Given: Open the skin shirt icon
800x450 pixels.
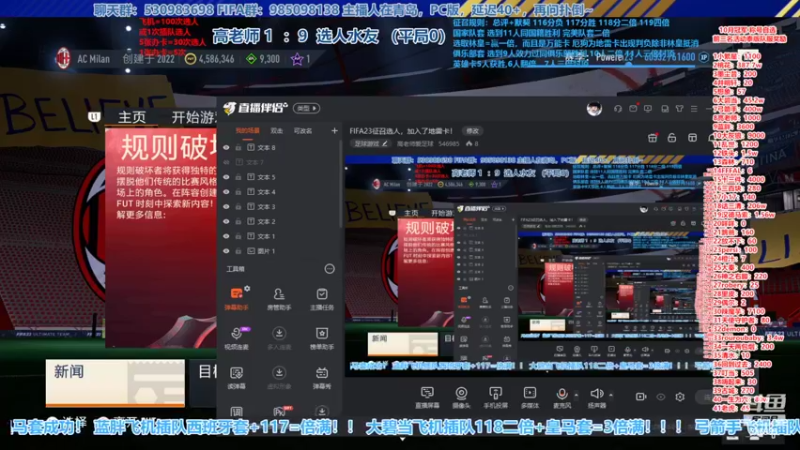Looking at the screenshot, I should point(680,109).
